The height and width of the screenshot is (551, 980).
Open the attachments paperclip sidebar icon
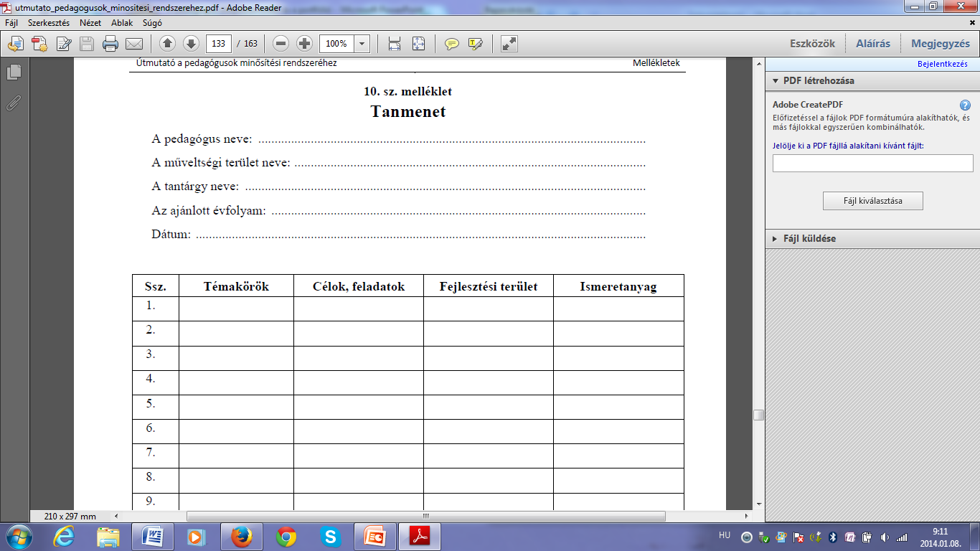point(14,103)
